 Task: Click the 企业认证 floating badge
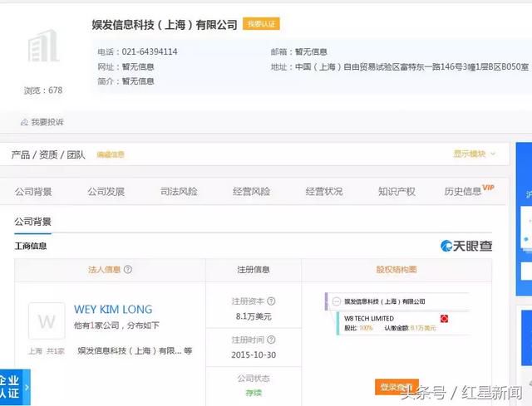[x=15, y=387]
